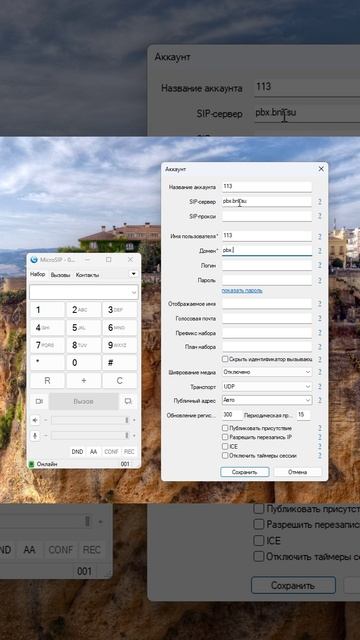Enable Скрыть идентификатор вызывающего checkbox
360x640 pixels.
(x=225, y=359)
